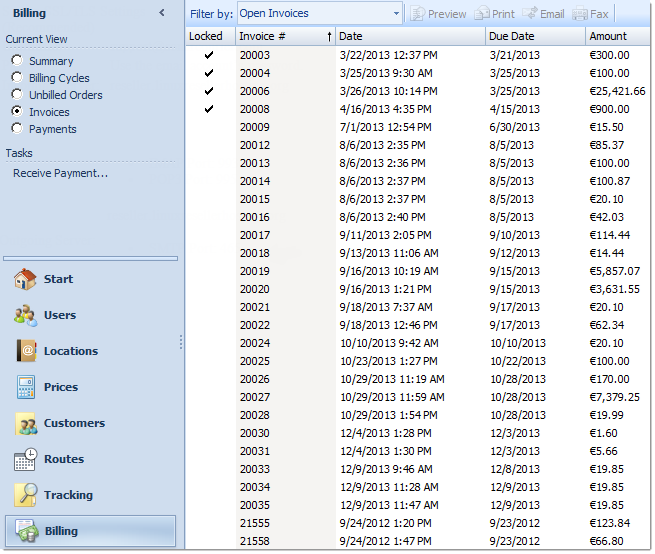Image resolution: width=655 pixels, height=554 pixels.
Task: Click date 9/11/2013 2:05 PM
Action: coord(385,235)
